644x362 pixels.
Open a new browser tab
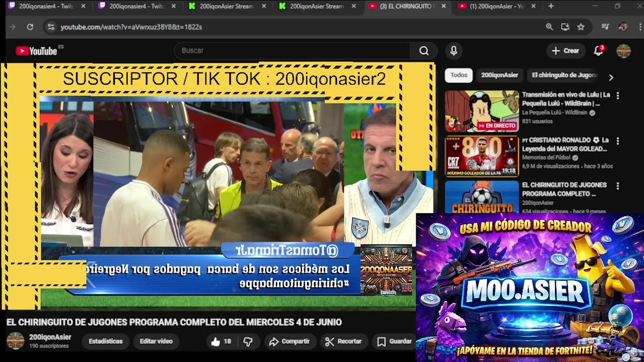(x=551, y=6)
